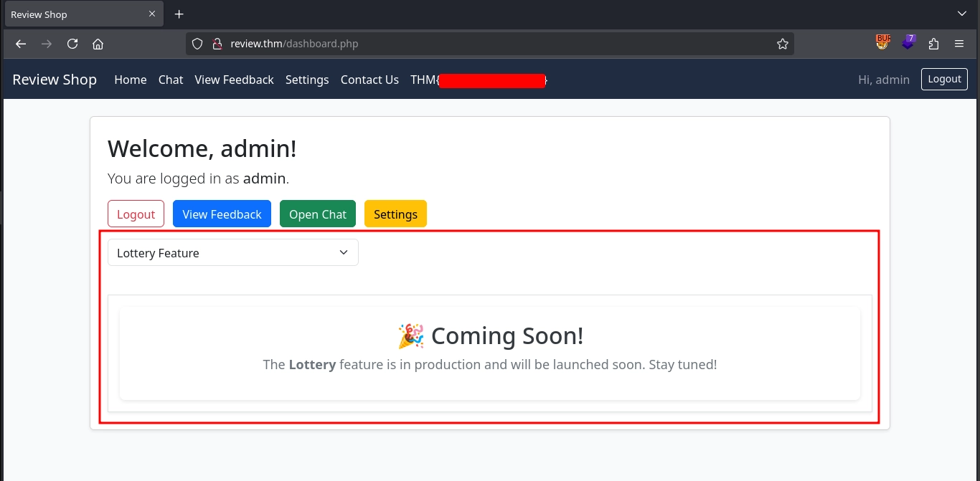980x481 pixels.
Task: Open the Extensions puzzle piece menu
Action: (933, 44)
